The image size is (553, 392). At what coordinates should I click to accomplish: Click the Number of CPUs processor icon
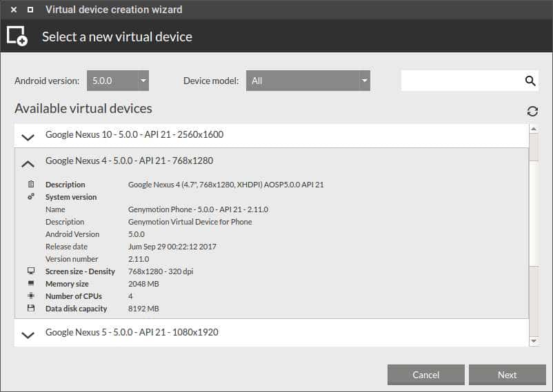click(31, 296)
